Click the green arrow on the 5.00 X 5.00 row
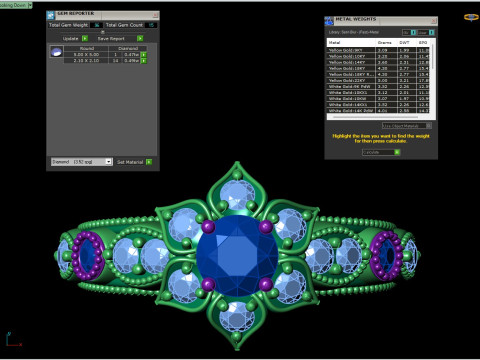Screen dimensions: 480x360 [x=144, y=55]
